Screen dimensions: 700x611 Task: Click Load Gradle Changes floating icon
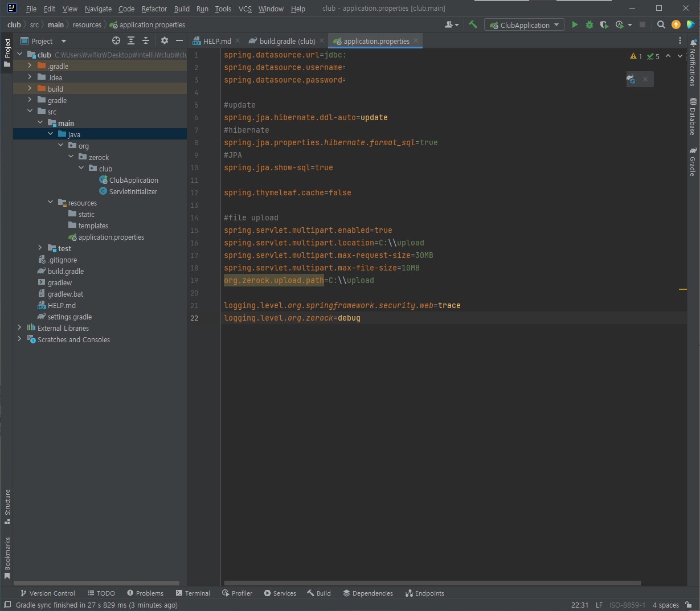(631, 79)
